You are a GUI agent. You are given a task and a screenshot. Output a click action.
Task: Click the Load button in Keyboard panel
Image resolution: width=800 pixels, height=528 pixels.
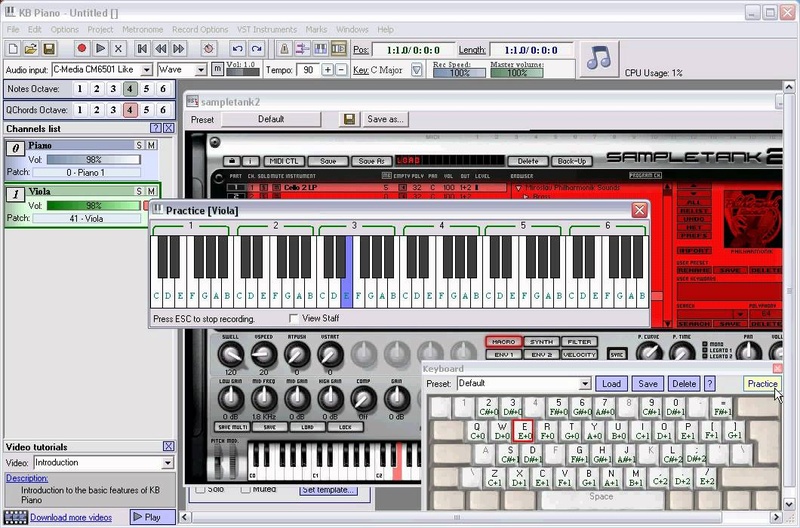[x=611, y=384]
